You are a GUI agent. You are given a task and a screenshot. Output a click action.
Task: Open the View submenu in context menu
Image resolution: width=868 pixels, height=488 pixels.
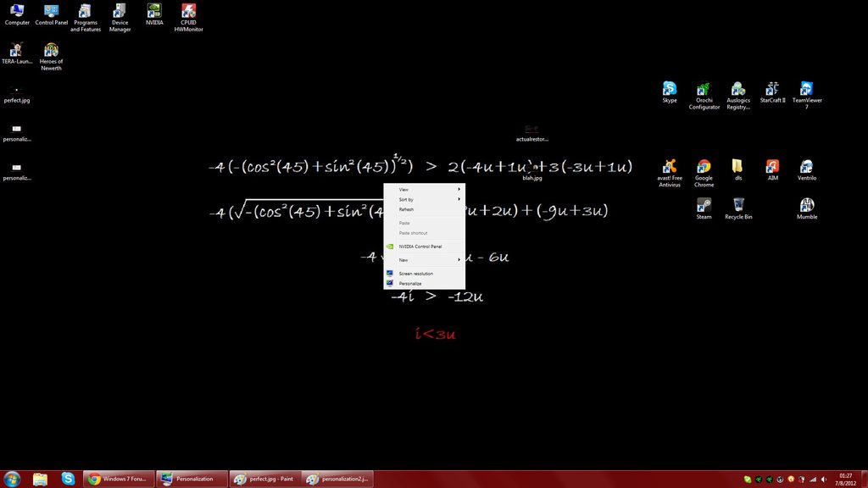[x=424, y=189]
